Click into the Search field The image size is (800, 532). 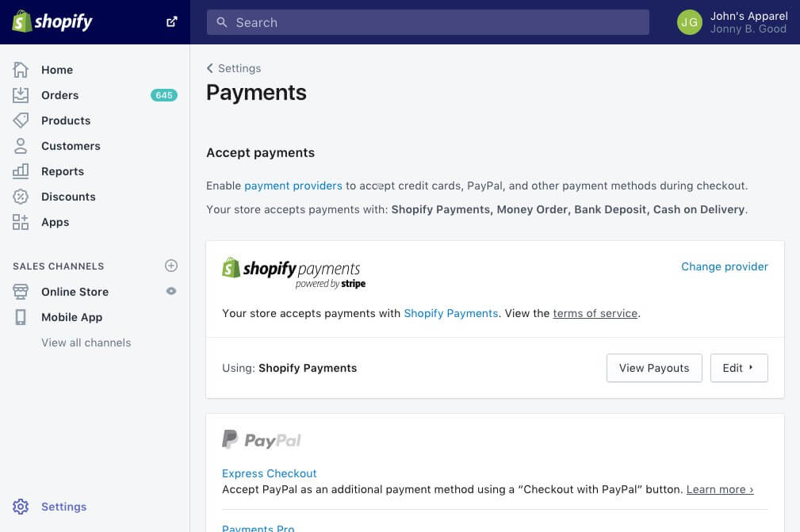(x=428, y=22)
